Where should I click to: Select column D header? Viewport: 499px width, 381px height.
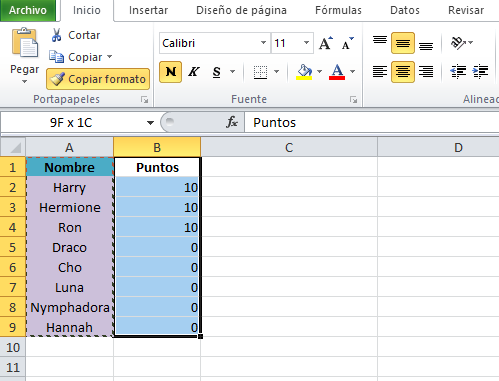point(438,147)
